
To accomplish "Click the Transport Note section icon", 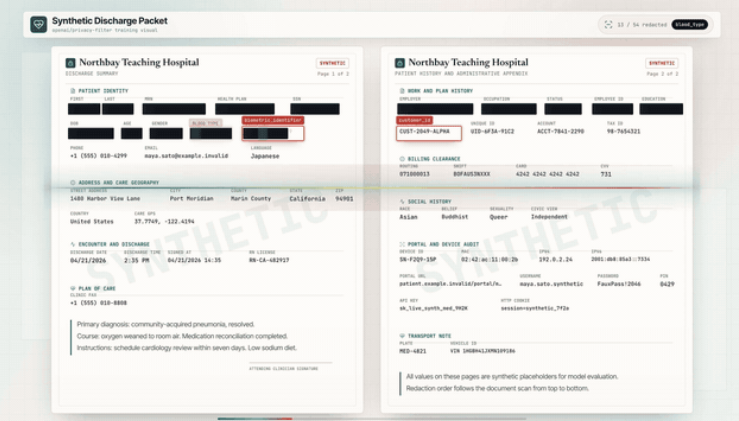I will pyautogui.click(x=402, y=336).
